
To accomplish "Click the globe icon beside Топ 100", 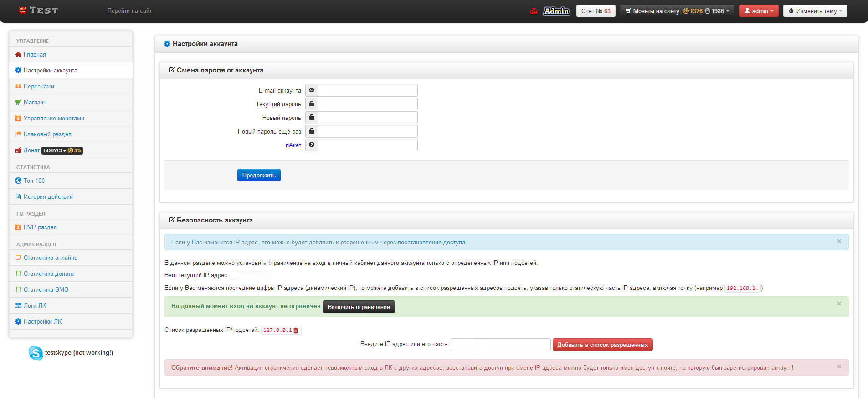I will pos(18,181).
